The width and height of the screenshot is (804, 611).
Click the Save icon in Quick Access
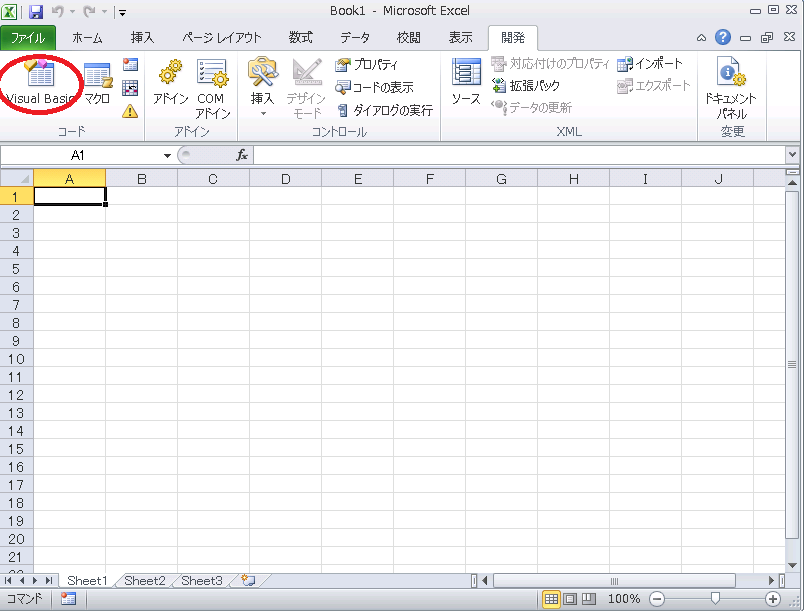(35, 11)
